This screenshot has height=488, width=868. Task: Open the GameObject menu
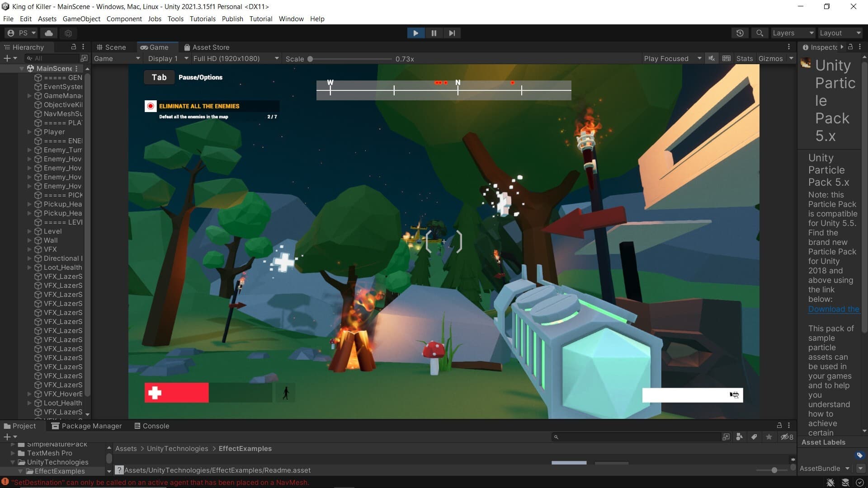pos(81,19)
